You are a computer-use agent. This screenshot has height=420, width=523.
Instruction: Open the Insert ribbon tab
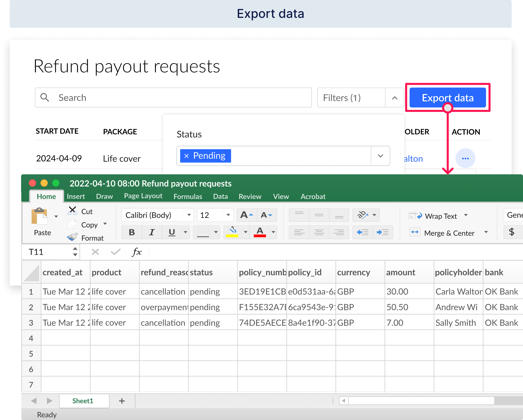click(x=76, y=196)
